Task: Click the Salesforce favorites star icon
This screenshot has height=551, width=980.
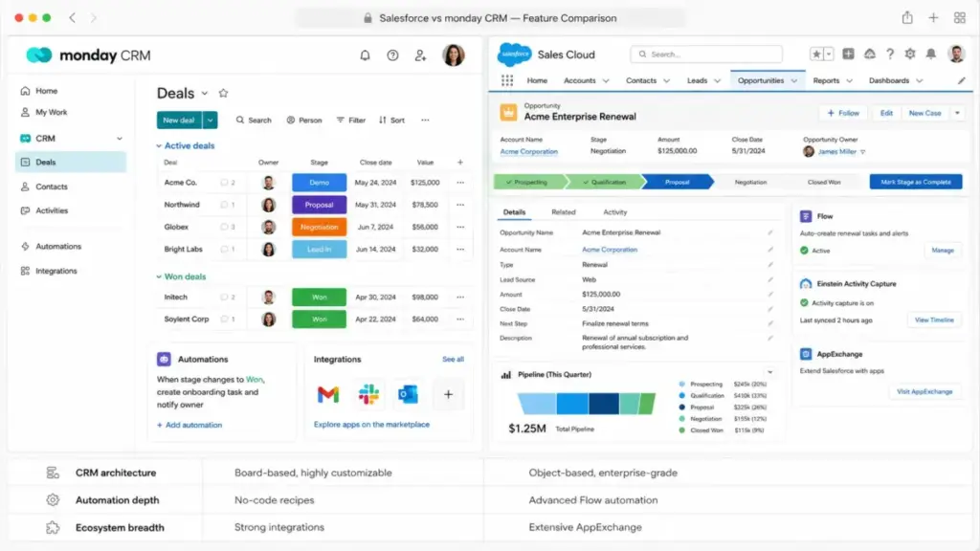Action: (816, 55)
